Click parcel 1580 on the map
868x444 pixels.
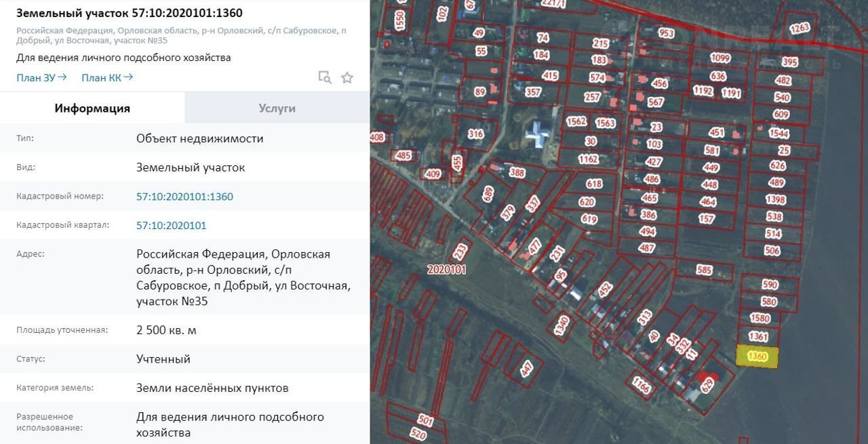coord(760,318)
